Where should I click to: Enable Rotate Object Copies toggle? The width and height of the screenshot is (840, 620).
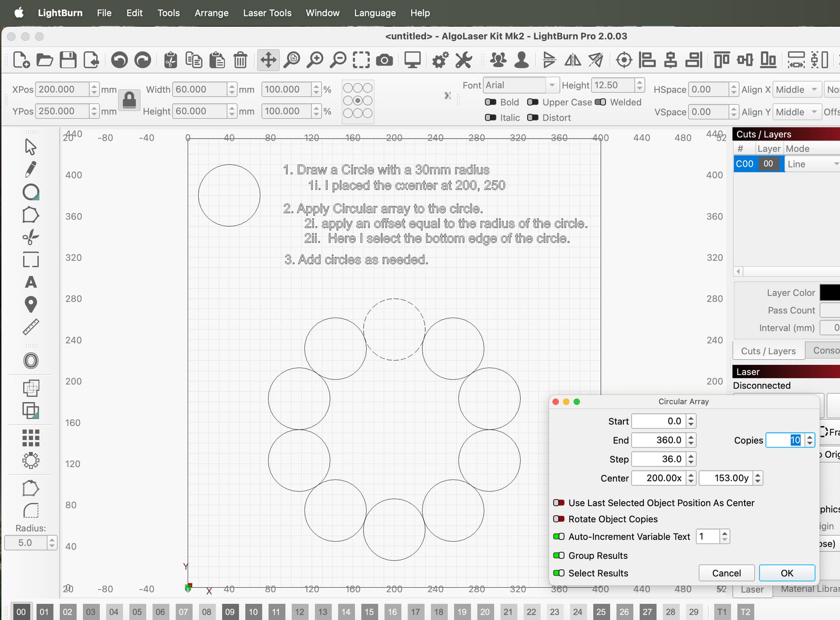point(559,519)
